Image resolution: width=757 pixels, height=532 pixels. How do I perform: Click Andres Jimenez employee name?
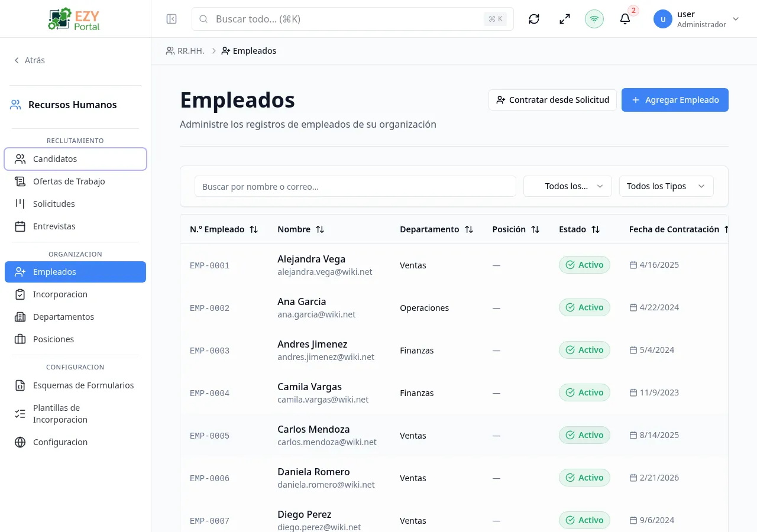(x=312, y=344)
